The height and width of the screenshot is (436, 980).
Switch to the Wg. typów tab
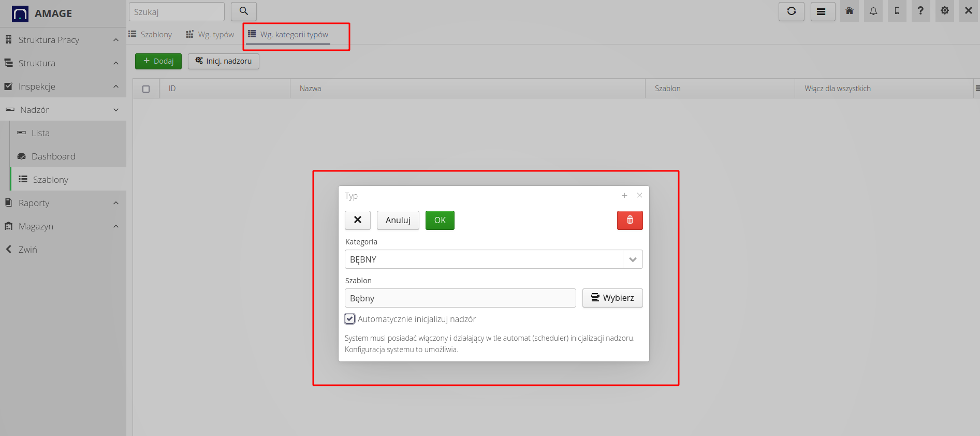tap(210, 35)
